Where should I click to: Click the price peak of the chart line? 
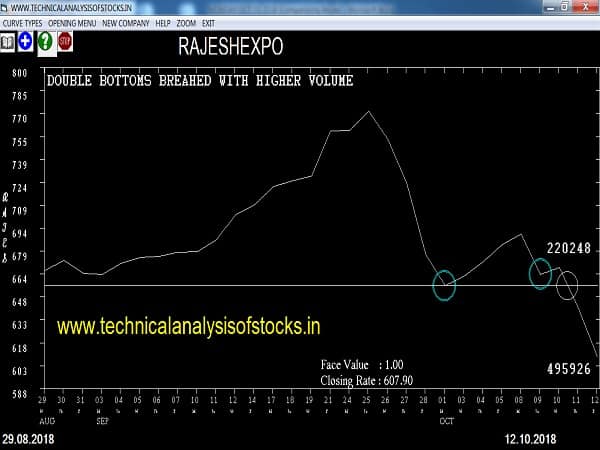click(x=369, y=111)
